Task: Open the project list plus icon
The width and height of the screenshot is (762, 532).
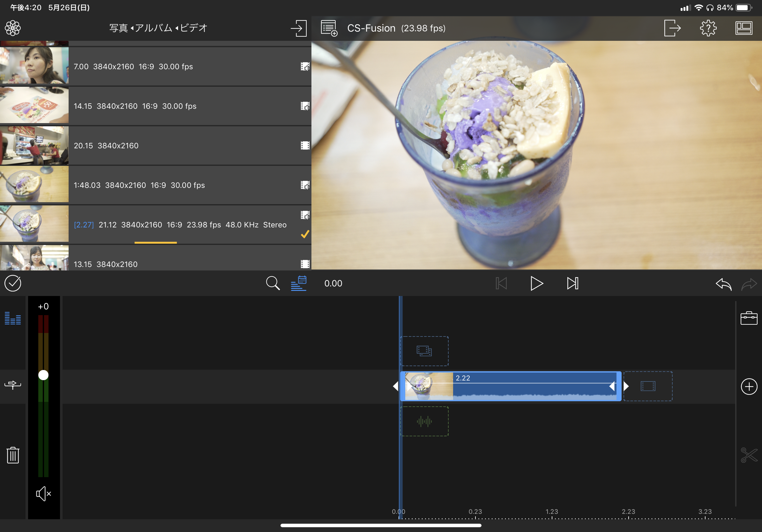Action: click(329, 28)
